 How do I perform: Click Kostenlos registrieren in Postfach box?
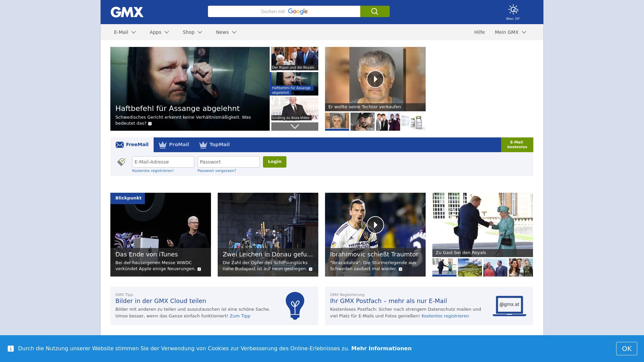tap(445, 316)
